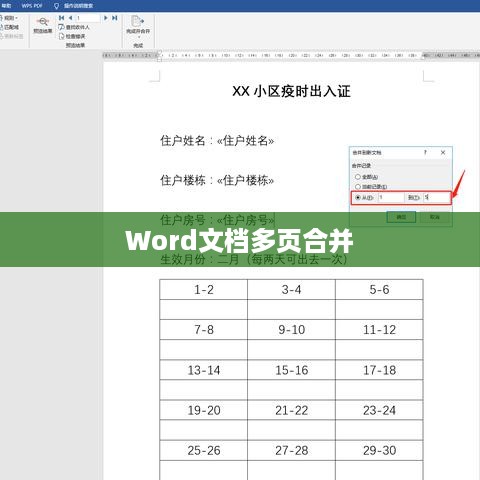Click the «住户楼栋» merge field

click(245, 181)
